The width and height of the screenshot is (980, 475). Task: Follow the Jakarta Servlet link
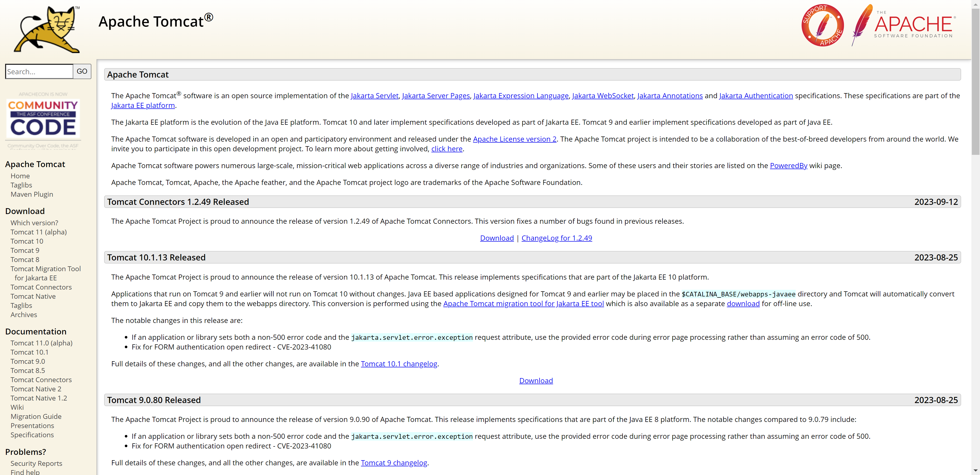click(374, 96)
